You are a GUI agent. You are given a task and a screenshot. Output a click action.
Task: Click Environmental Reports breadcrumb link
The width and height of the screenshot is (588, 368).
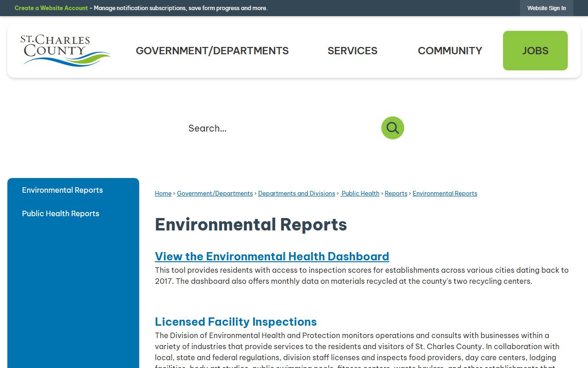tap(445, 194)
